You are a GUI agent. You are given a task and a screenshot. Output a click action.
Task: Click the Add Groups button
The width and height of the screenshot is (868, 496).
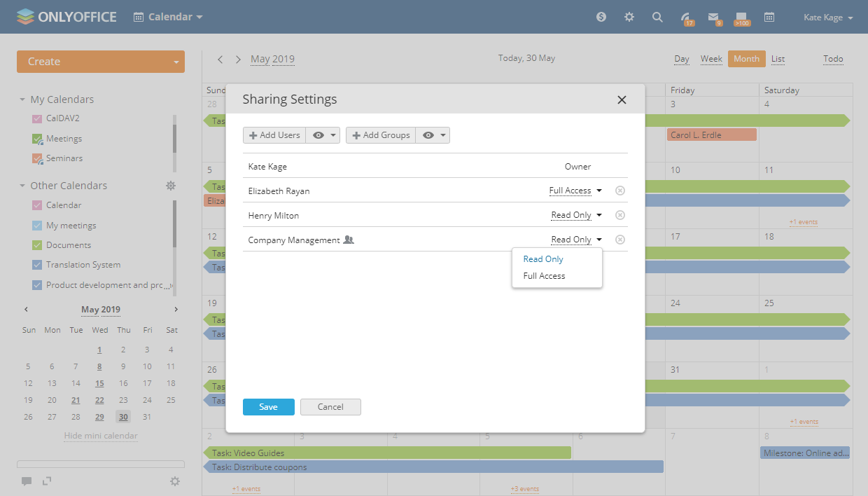pos(381,135)
